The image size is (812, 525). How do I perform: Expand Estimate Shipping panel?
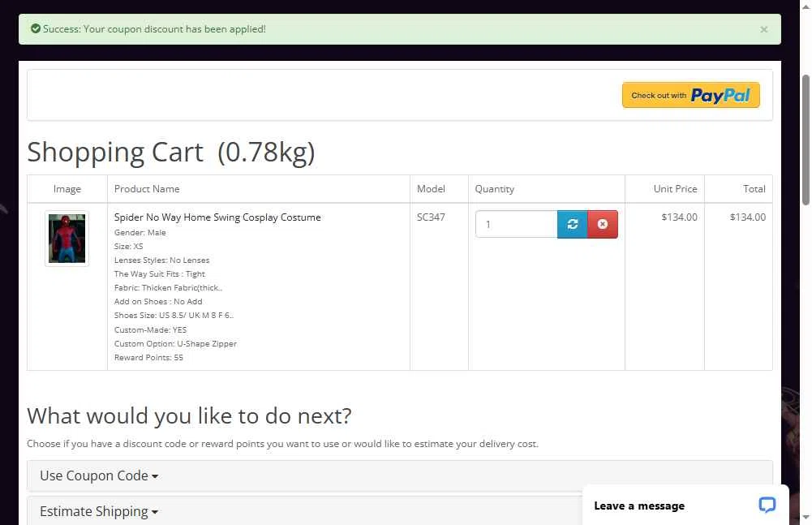(x=99, y=511)
